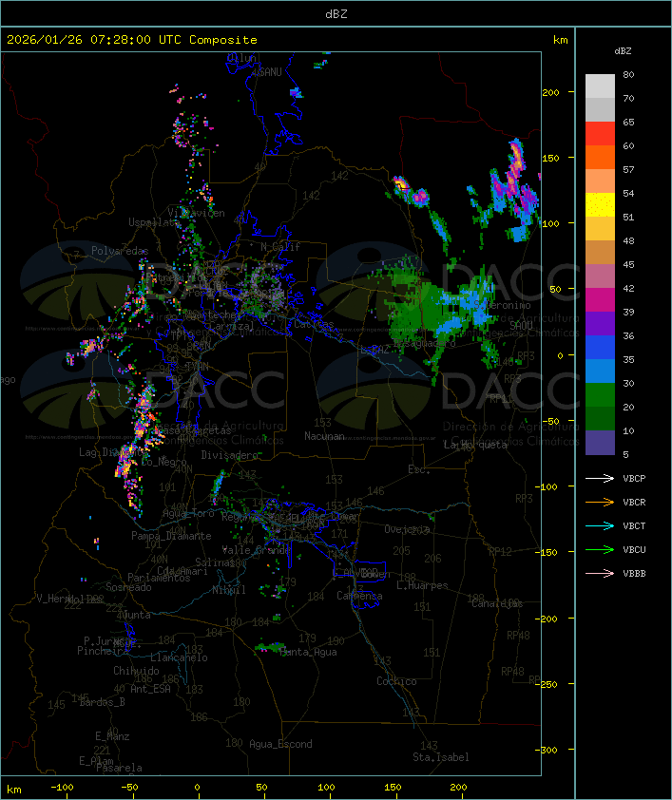Click the mauve 42-45 dBZ legend swatch
Viewport: 672px width, 800px height.
click(x=600, y=276)
